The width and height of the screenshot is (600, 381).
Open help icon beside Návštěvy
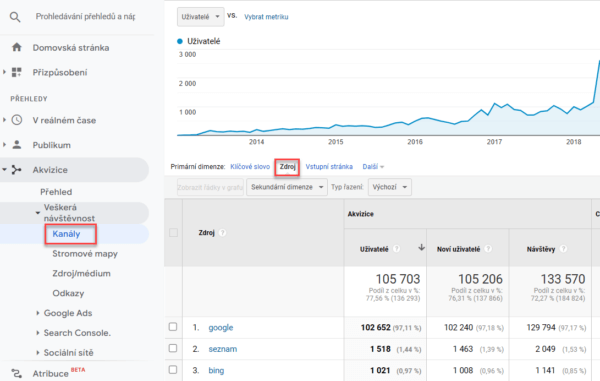click(563, 249)
